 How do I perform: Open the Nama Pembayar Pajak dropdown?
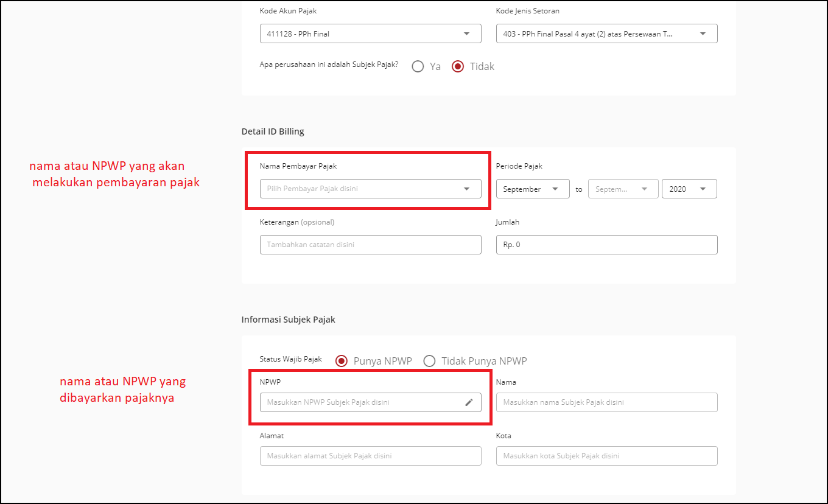[x=370, y=189]
